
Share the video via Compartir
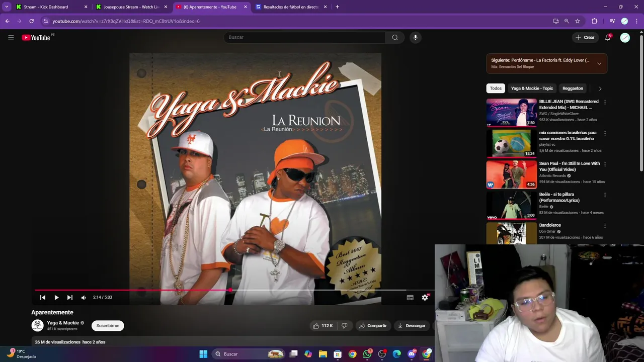(x=373, y=326)
